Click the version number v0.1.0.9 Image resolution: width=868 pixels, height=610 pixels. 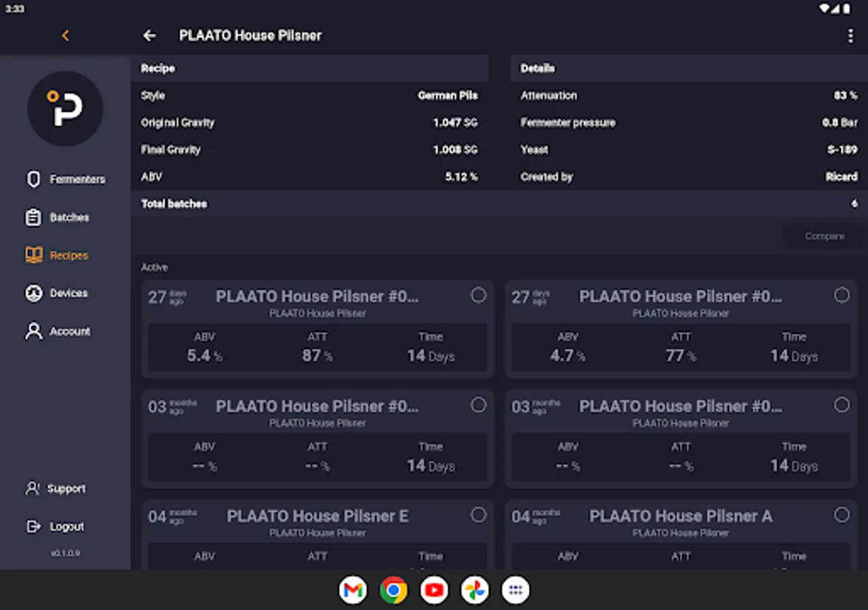pos(65,553)
